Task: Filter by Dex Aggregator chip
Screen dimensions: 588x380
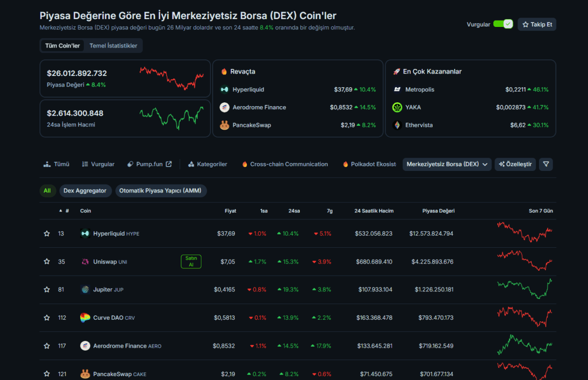Action: 85,190
